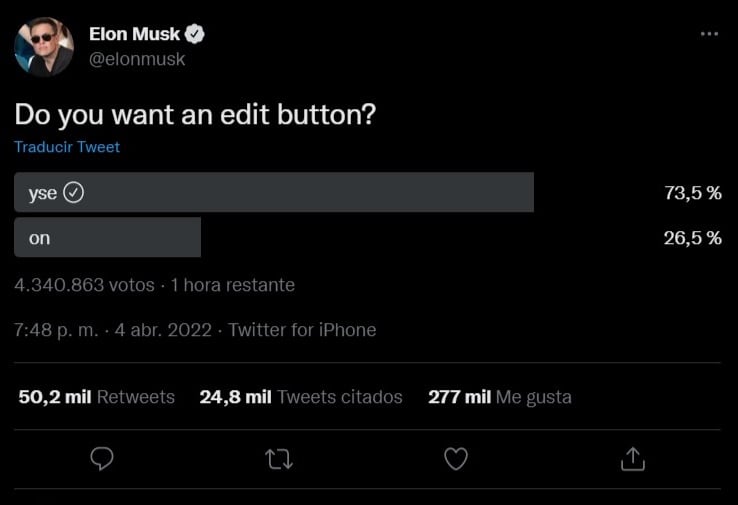Click the 'Twitter for iPhone' source link
This screenshot has height=505, width=738.
pos(302,330)
